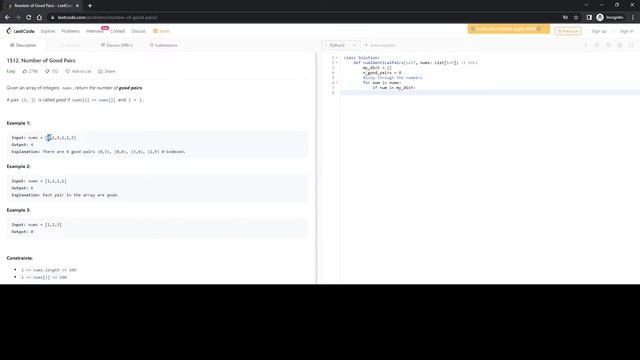Open the Discuss (999+) tab
This screenshot has width=640, height=360.
pos(117,45)
